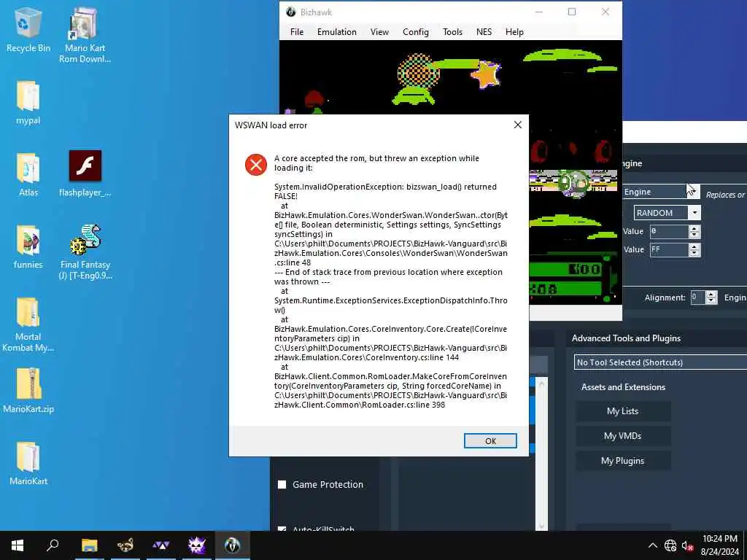This screenshot has height=560, width=747.
Task: Open the Config menu
Action: click(415, 32)
